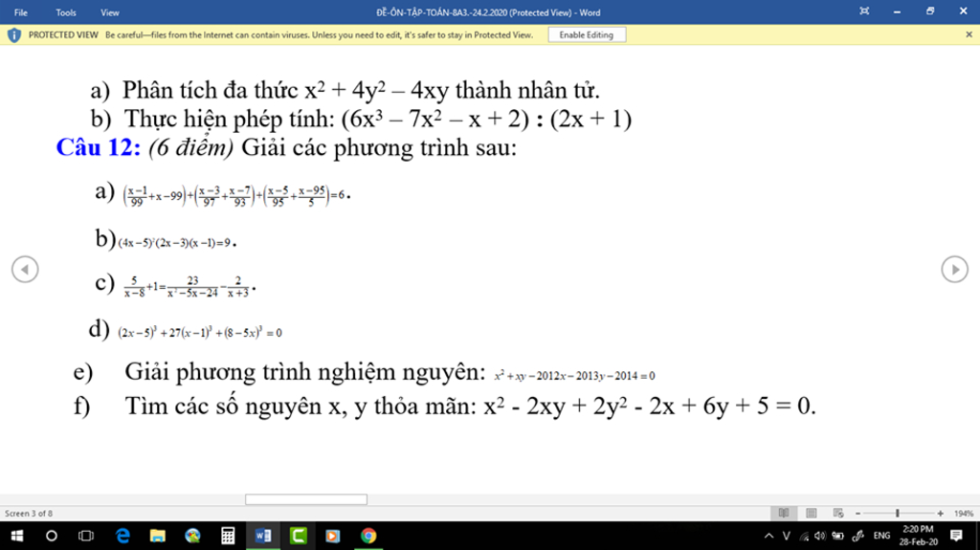
Task: Click the Word taskbar icon
Action: [263, 536]
